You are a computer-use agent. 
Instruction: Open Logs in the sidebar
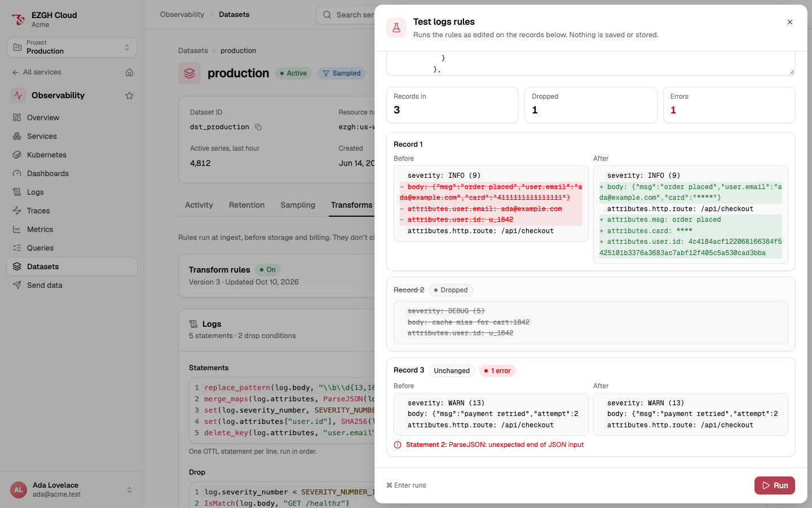72,192
